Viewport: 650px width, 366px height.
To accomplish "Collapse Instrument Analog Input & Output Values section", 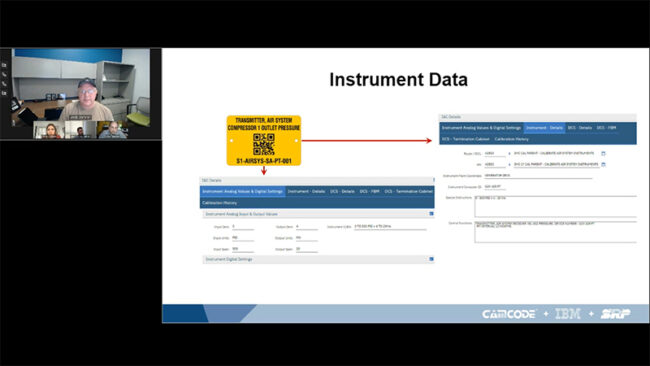I will (x=318, y=214).
